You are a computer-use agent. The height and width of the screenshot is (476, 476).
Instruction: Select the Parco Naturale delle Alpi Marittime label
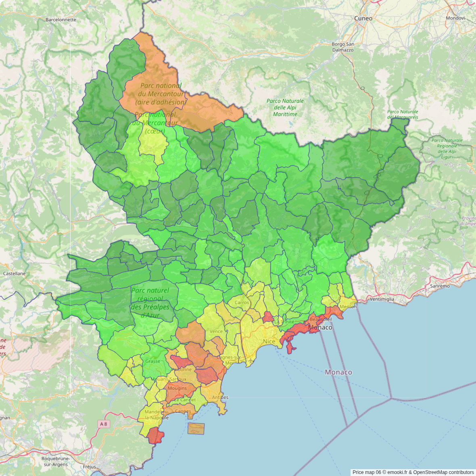pos(285,108)
